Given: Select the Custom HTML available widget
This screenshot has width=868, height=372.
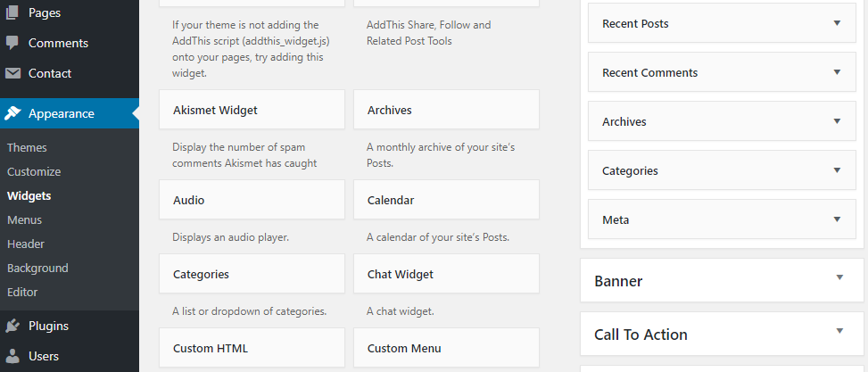Looking at the screenshot, I should 252,348.
